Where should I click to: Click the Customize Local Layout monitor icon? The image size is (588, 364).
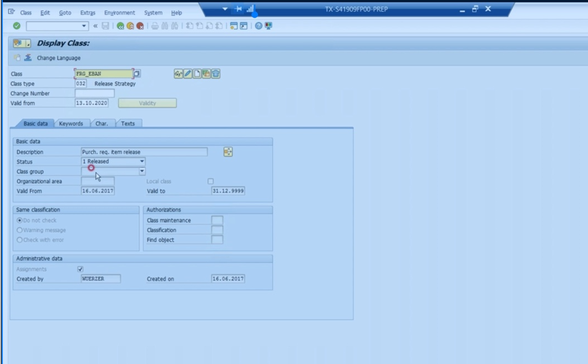(x=268, y=26)
